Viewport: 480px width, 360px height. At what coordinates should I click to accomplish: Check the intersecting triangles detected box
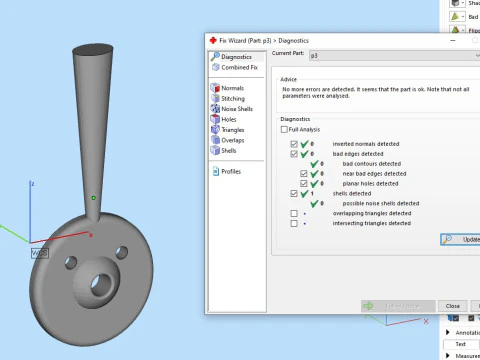[294, 223]
